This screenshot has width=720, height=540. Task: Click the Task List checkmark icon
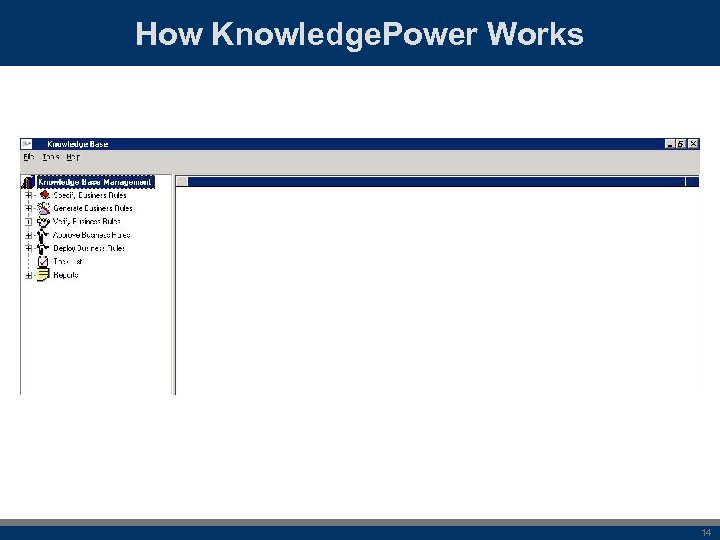(x=43, y=262)
